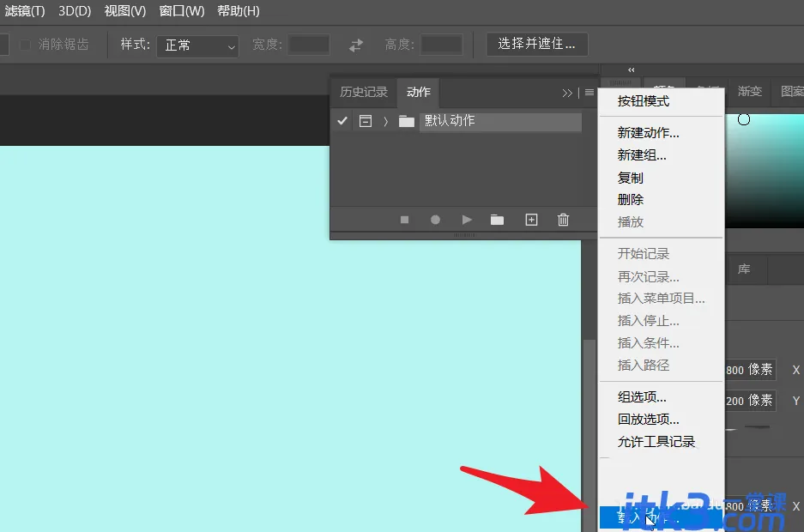Open the Actions panel hamburger menu
The width and height of the screenshot is (804, 532).
(x=589, y=93)
